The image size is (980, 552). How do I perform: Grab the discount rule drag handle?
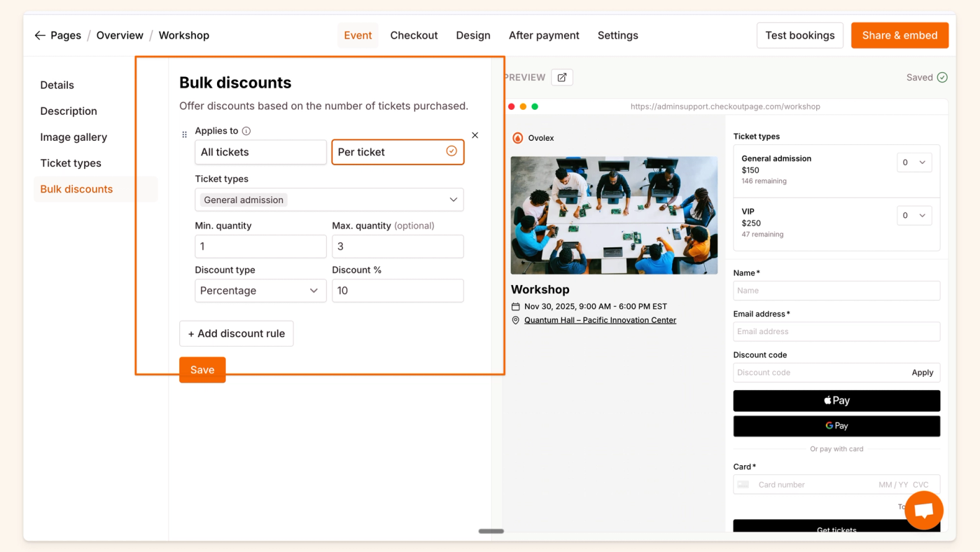(x=185, y=134)
